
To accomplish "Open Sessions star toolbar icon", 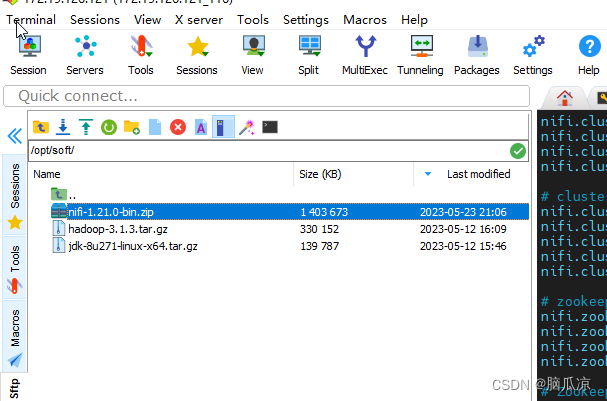I will click(197, 55).
